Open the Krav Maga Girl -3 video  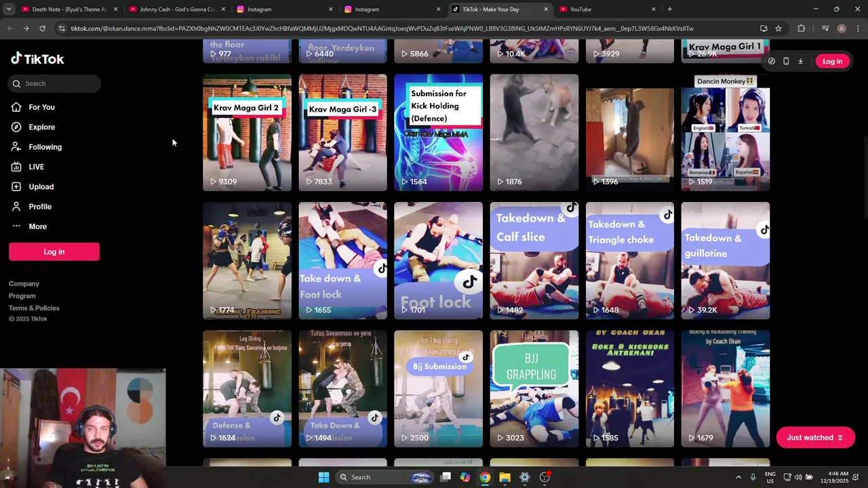point(342,133)
